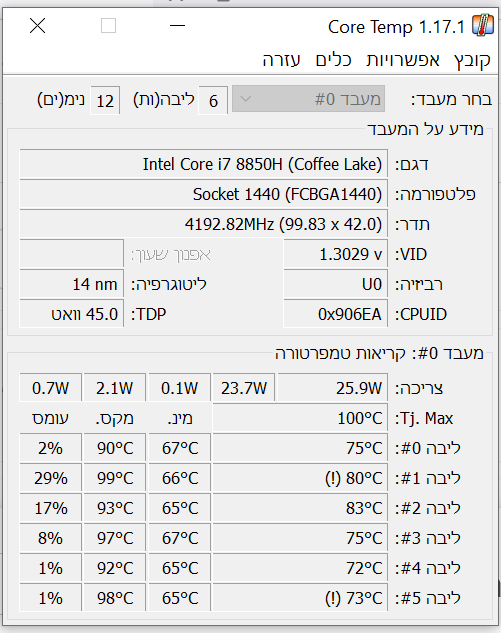Image resolution: width=501 pixels, height=633 pixels.
Task: Open the אפשרויות (Options) menu
Action: [x=403, y=60]
